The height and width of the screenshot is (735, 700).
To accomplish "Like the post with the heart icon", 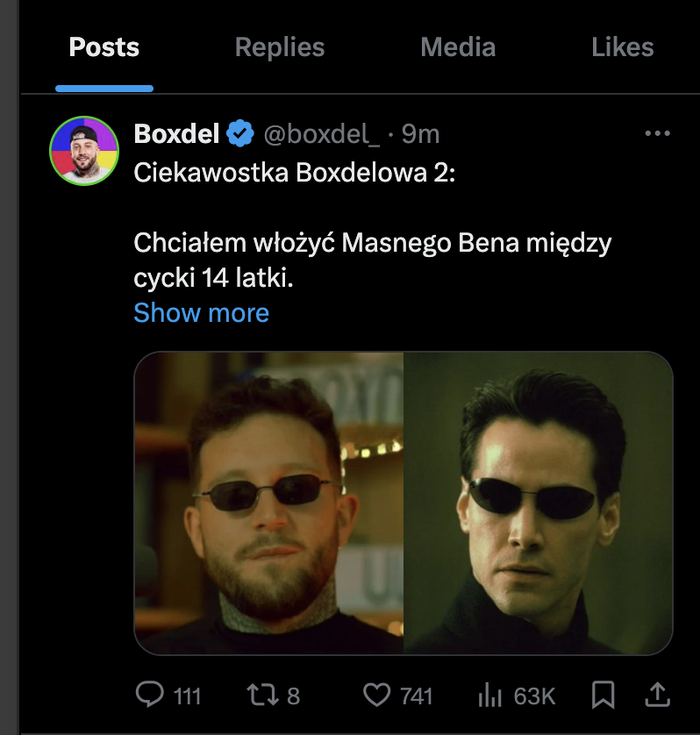I will (x=376, y=696).
